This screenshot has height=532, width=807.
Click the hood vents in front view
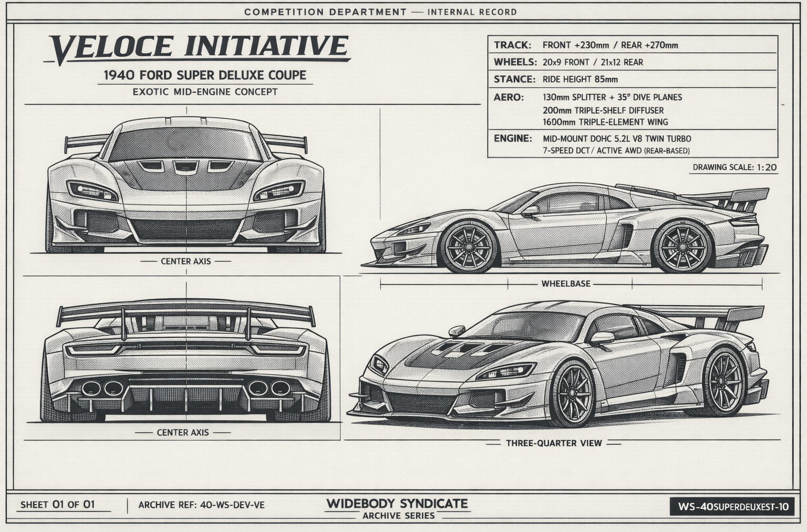click(186, 167)
